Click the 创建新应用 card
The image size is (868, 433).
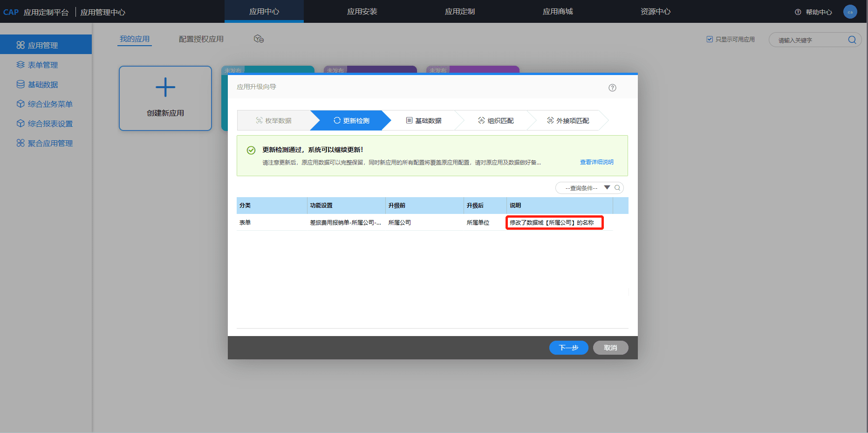click(x=165, y=98)
